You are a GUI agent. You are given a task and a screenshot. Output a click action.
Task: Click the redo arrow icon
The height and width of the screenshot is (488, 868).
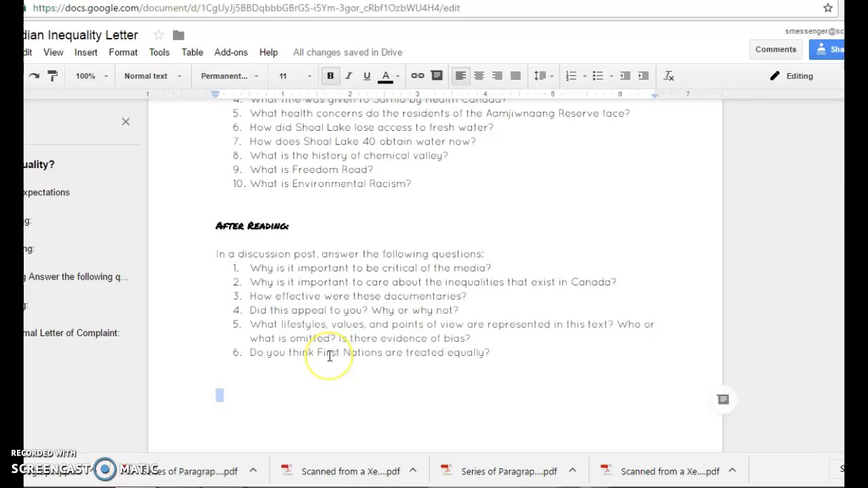coord(33,76)
